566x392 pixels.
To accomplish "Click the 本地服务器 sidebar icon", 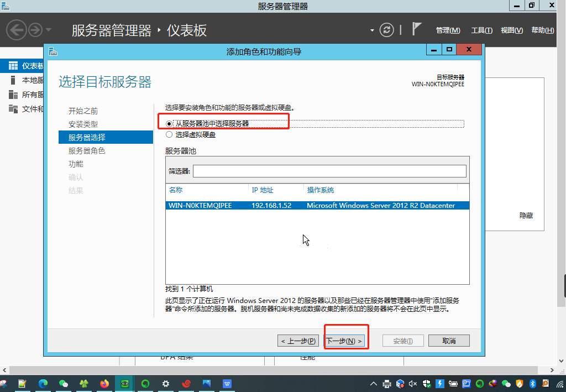I will (x=13, y=80).
